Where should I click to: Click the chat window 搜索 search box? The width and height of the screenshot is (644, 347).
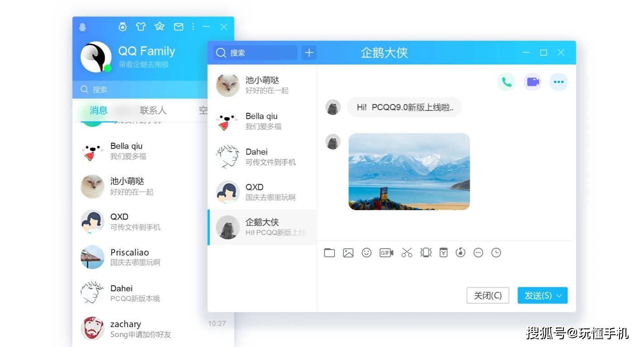(255, 53)
